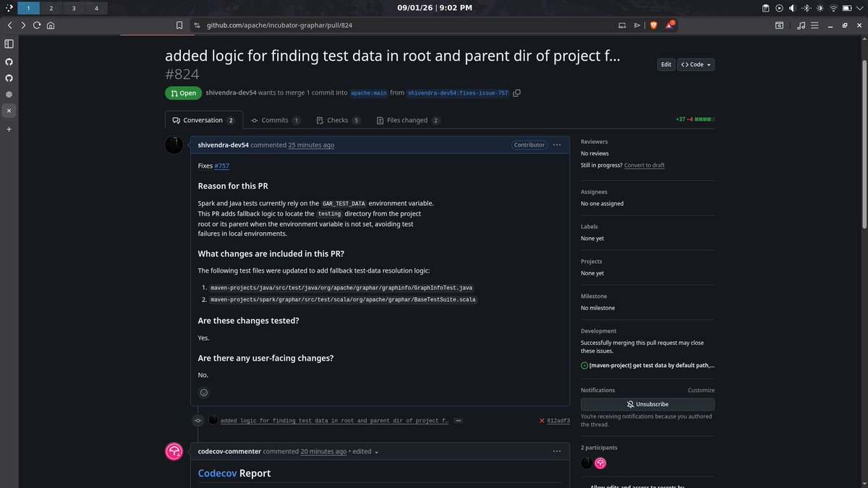Open the commit message link
Screen dimensions: 868x488
coord(334,420)
